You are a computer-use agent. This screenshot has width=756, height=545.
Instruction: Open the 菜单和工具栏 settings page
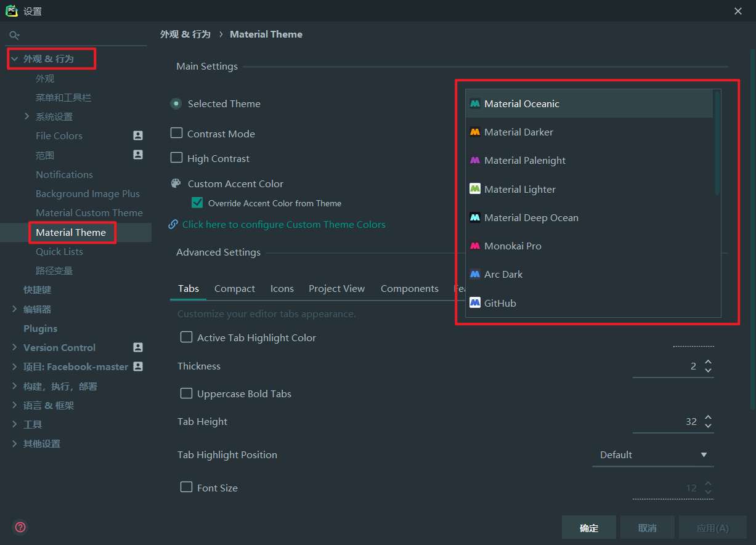pyautogui.click(x=63, y=97)
